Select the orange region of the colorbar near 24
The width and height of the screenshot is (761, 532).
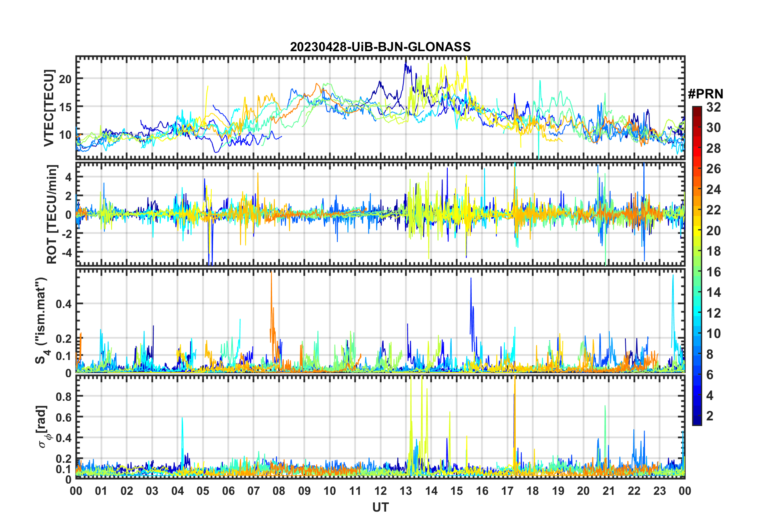tap(697, 190)
